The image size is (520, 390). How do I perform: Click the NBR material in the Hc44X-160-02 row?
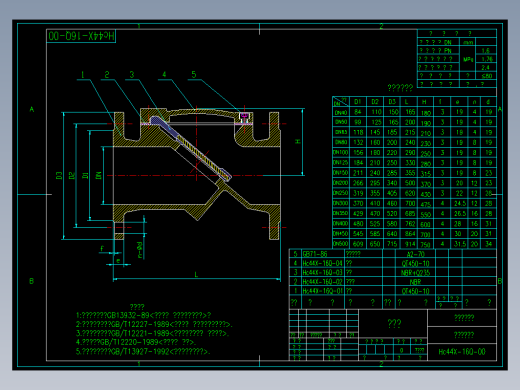415,282
